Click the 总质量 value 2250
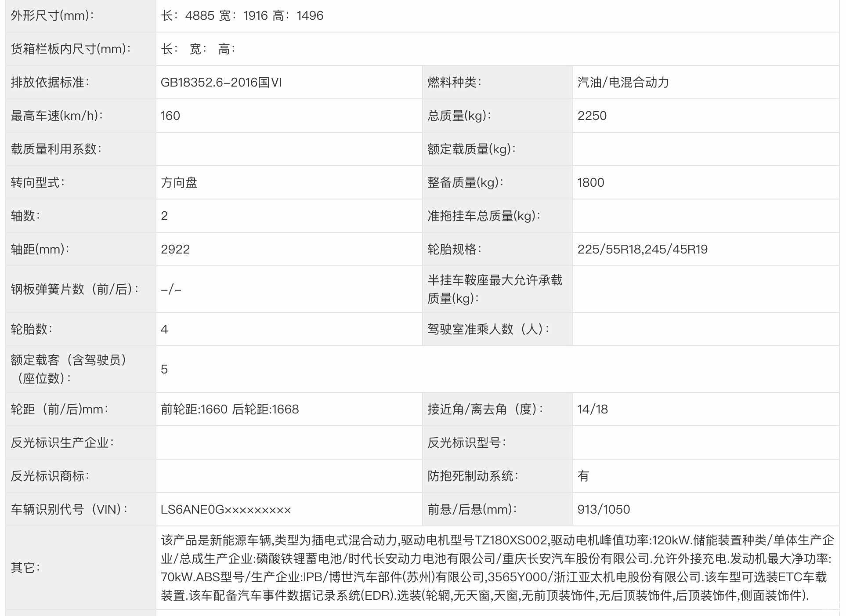Image resolution: width=846 pixels, height=616 pixels. click(x=592, y=116)
